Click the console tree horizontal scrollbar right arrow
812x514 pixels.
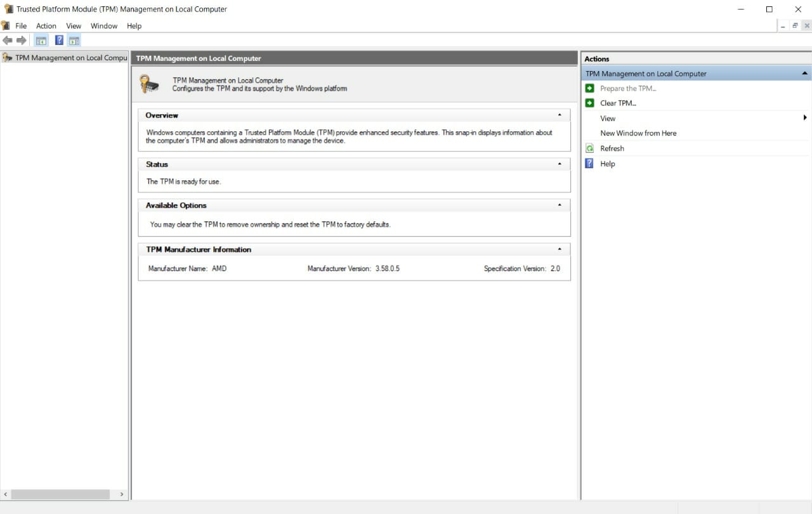coord(122,494)
